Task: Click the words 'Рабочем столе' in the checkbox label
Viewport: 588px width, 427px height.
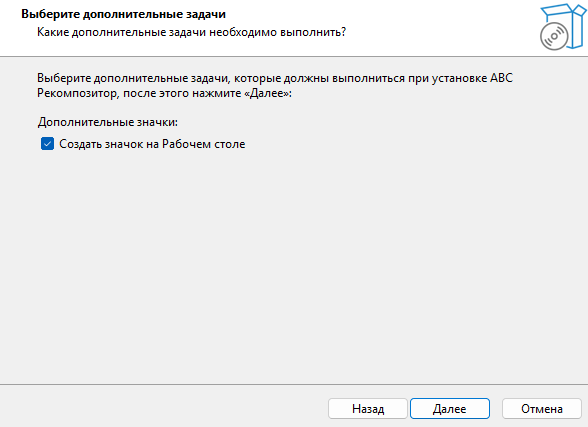Action: (204, 144)
